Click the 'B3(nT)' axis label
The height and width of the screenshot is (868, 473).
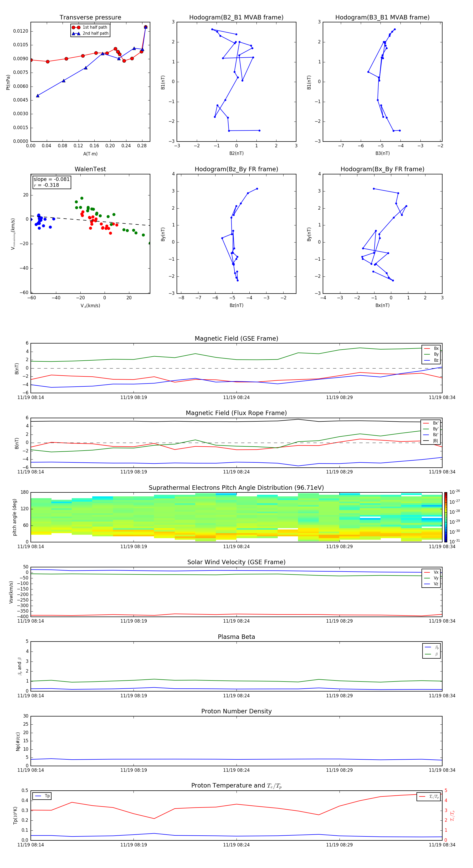click(x=382, y=153)
